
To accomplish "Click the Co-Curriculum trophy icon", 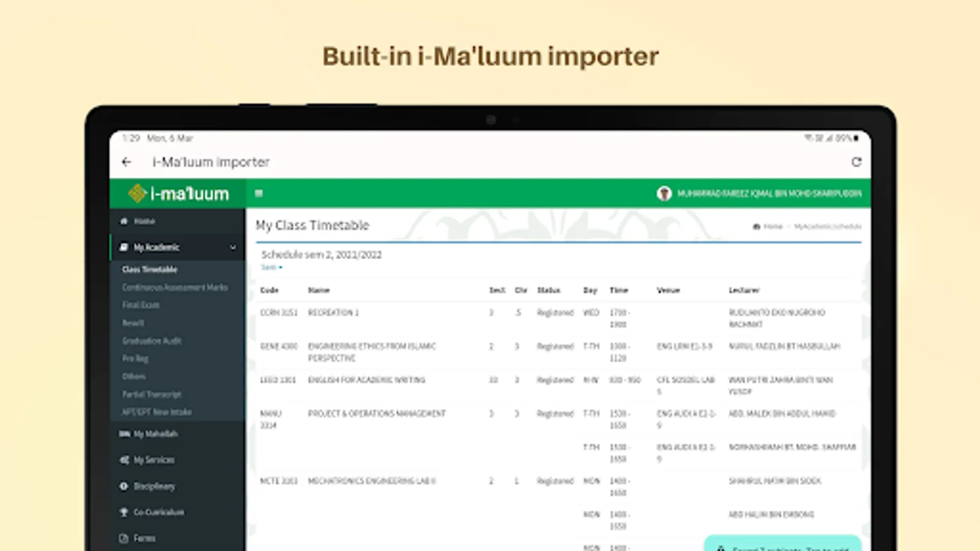I will pyautogui.click(x=124, y=512).
